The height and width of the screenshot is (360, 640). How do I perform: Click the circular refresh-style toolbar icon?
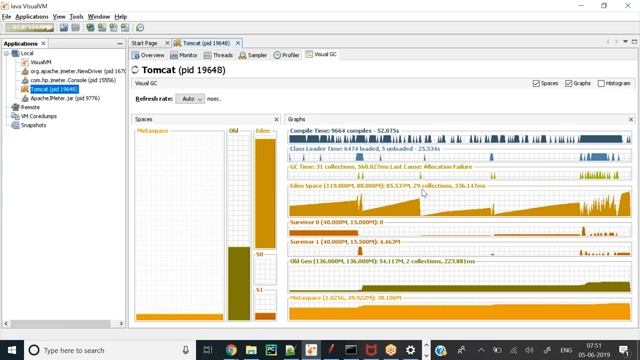click(x=140, y=28)
